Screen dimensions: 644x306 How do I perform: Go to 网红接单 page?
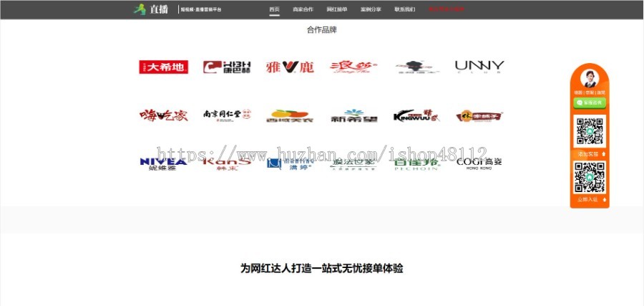[x=337, y=9]
